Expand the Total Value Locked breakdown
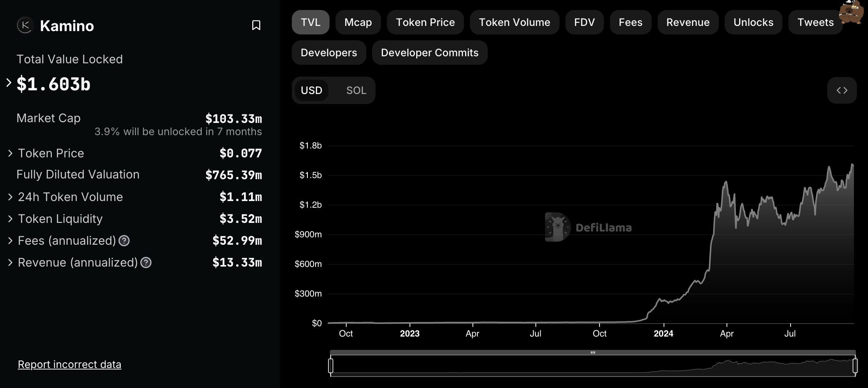Screen dimensions: 868x388 9,83
